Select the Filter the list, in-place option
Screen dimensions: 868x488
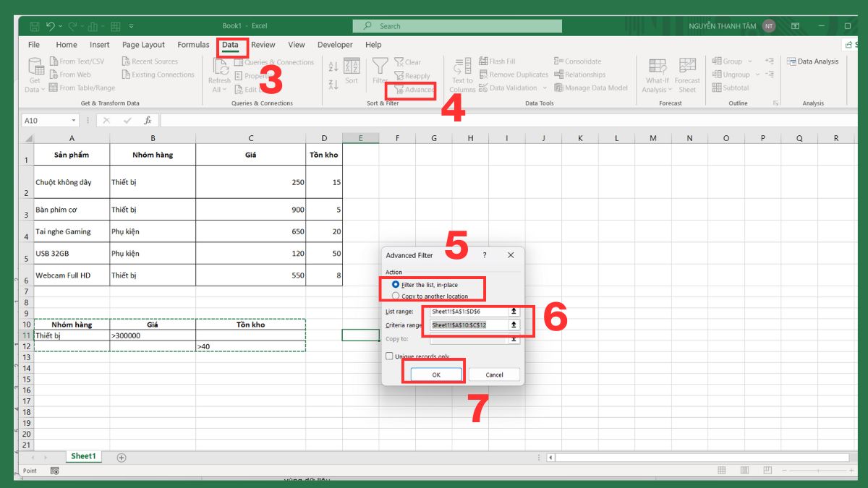click(x=394, y=283)
